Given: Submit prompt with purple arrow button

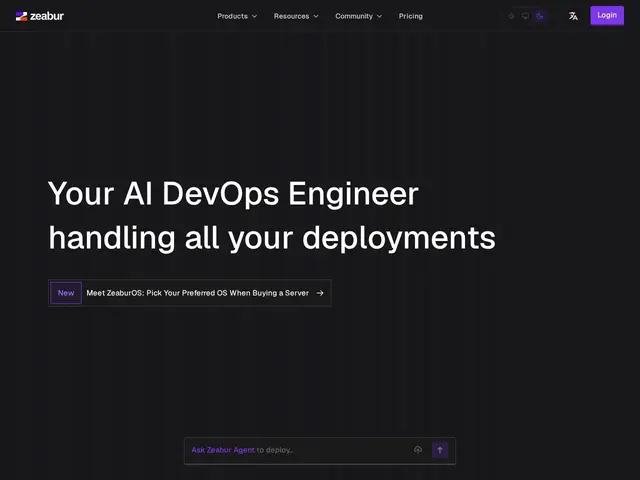Looking at the screenshot, I should coord(440,450).
